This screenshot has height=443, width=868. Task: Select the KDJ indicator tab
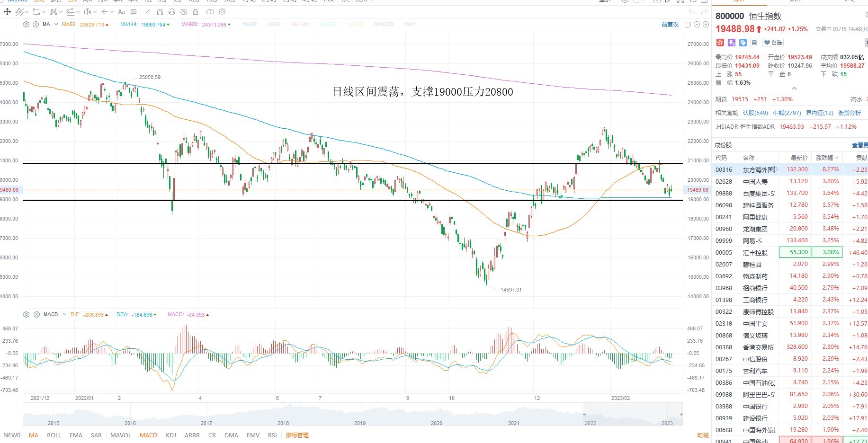170,435
